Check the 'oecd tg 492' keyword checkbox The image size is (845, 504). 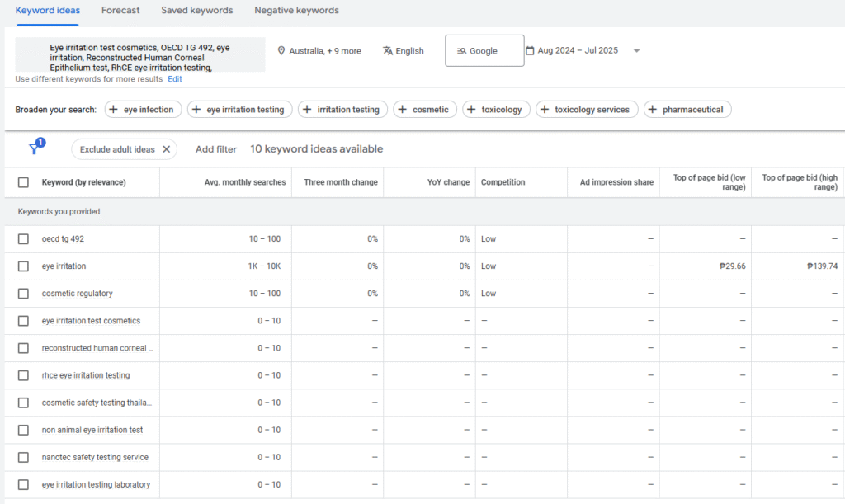[23, 239]
